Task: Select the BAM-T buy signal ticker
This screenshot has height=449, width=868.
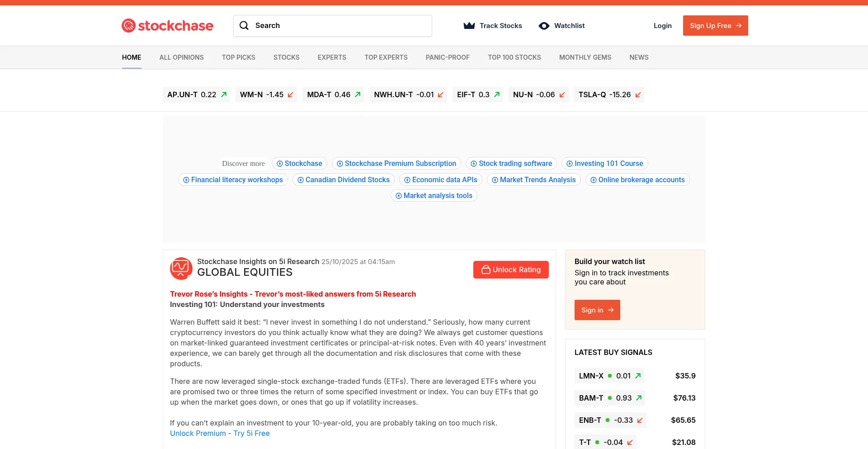Action: [x=591, y=398]
